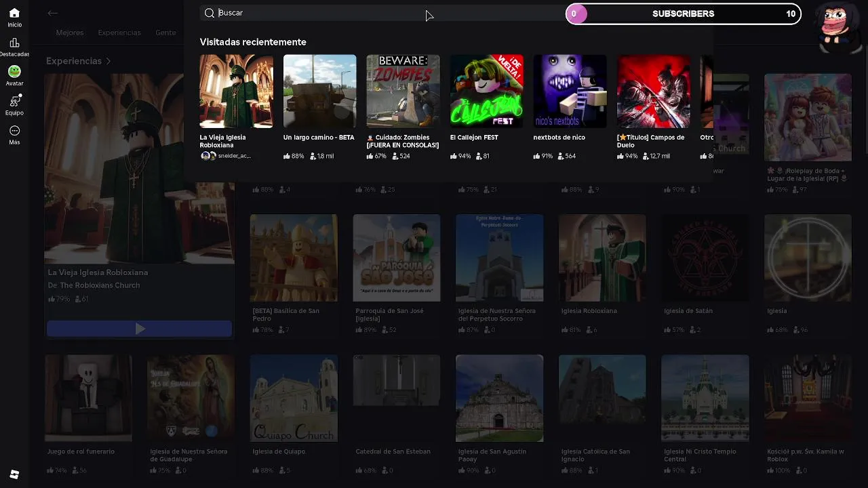
Task: Open the Equipo party icon
Action: click(14, 100)
